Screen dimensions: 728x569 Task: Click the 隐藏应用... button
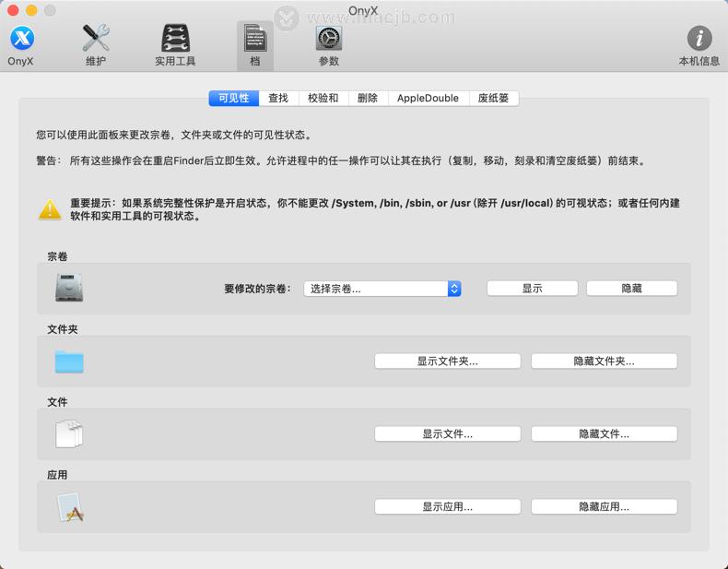tap(604, 507)
